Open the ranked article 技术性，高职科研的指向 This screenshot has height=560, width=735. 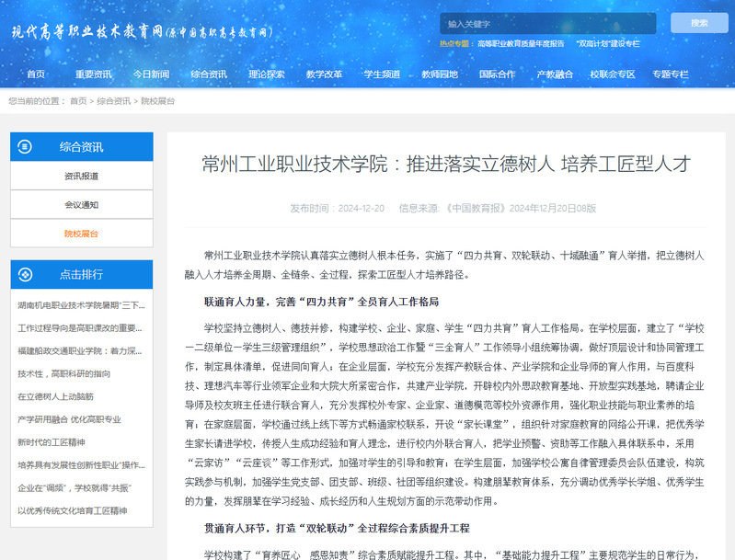(63, 373)
